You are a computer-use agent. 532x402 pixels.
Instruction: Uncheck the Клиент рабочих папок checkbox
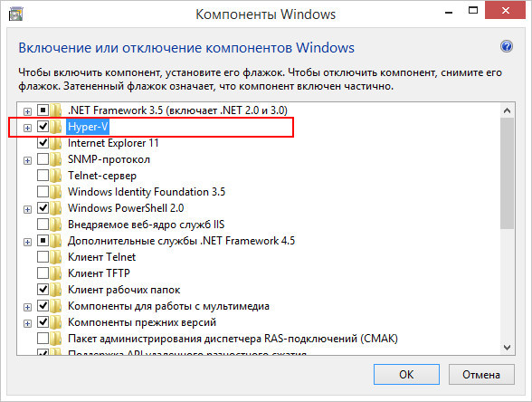tap(43, 290)
